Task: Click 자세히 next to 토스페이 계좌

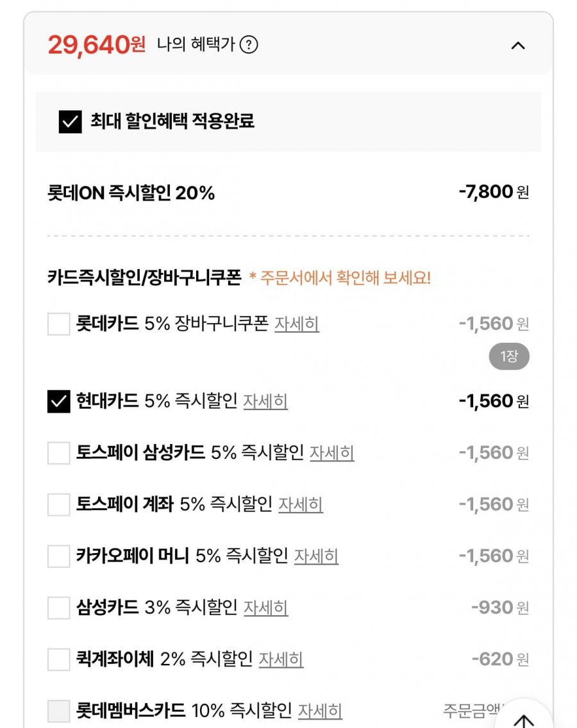Action: (301, 504)
